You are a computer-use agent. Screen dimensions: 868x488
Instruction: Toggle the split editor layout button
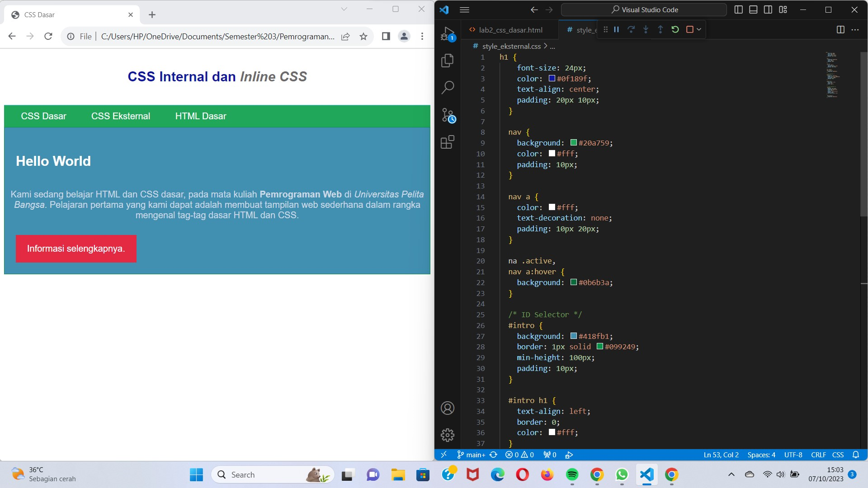840,29
